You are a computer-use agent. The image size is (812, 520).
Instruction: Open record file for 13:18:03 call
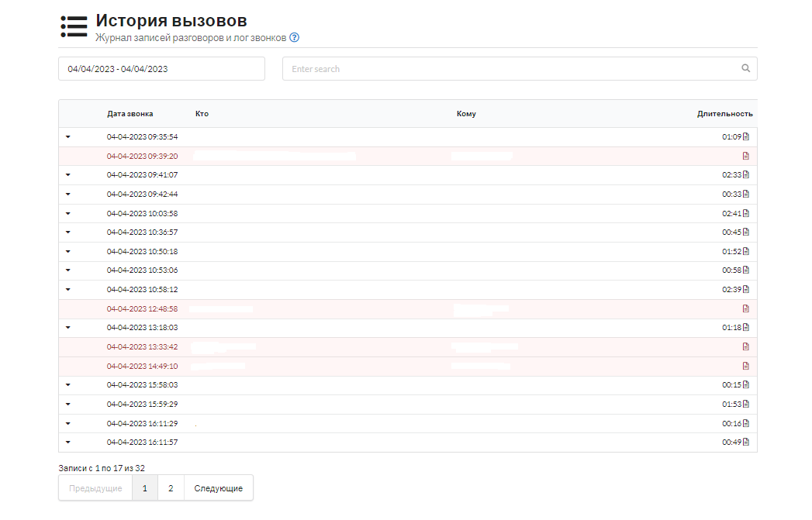746,328
